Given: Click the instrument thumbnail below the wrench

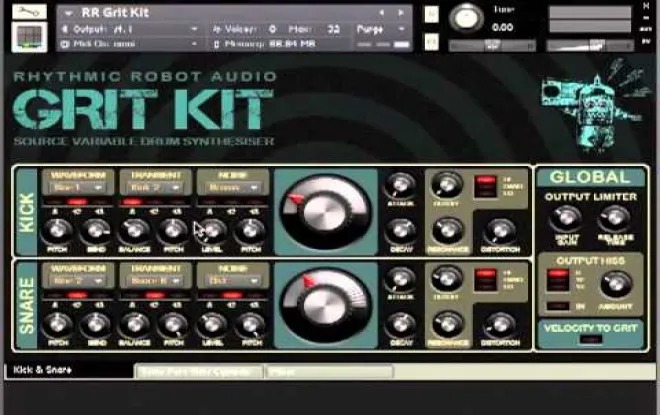Looking at the screenshot, I should (x=29, y=37).
